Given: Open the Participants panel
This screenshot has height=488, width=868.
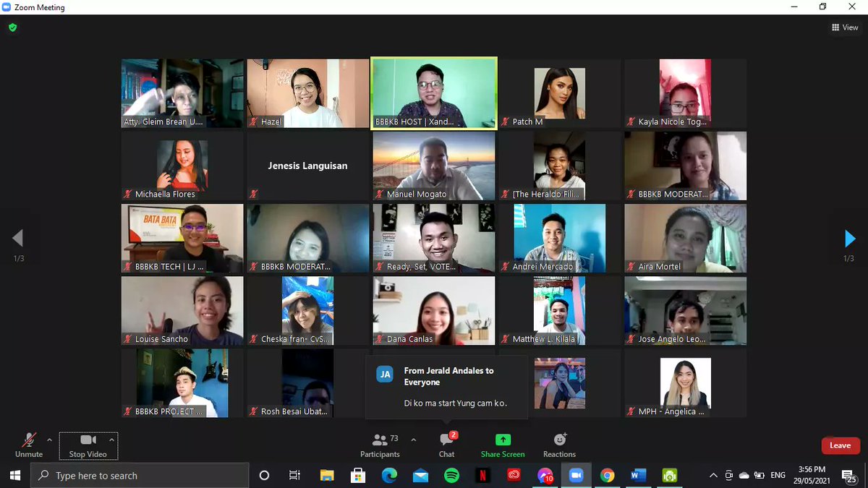Looking at the screenshot, I should pyautogui.click(x=380, y=445).
